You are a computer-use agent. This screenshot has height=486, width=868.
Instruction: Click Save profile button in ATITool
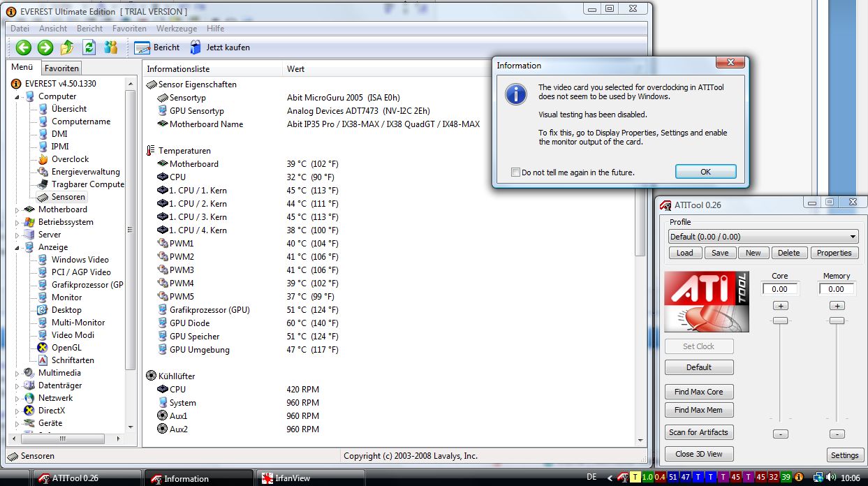tap(720, 253)
